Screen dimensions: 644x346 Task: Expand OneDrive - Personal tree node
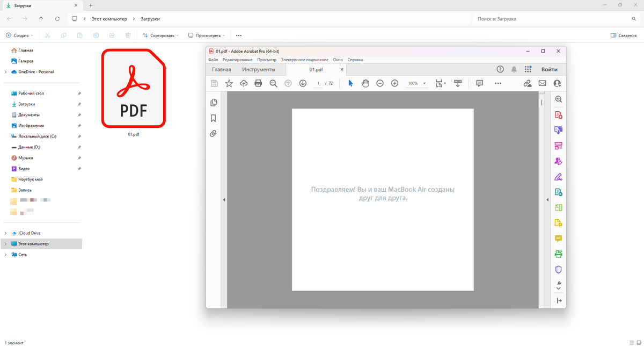click(x=5, y=72)
